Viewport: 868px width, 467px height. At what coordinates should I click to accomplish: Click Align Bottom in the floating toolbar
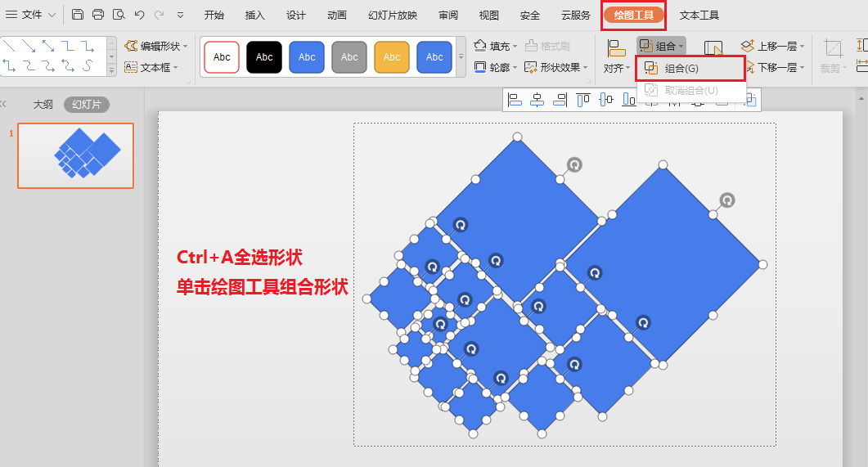(x=629, y=100)
